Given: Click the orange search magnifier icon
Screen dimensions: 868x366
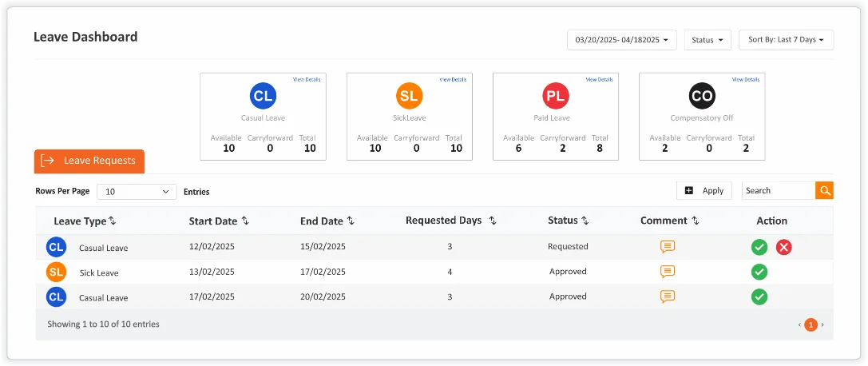Looking at the screenshot, I should coord(824,190).
